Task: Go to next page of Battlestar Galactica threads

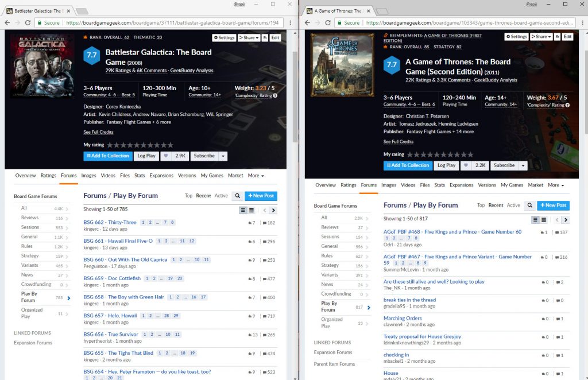Action: [273, 210]
